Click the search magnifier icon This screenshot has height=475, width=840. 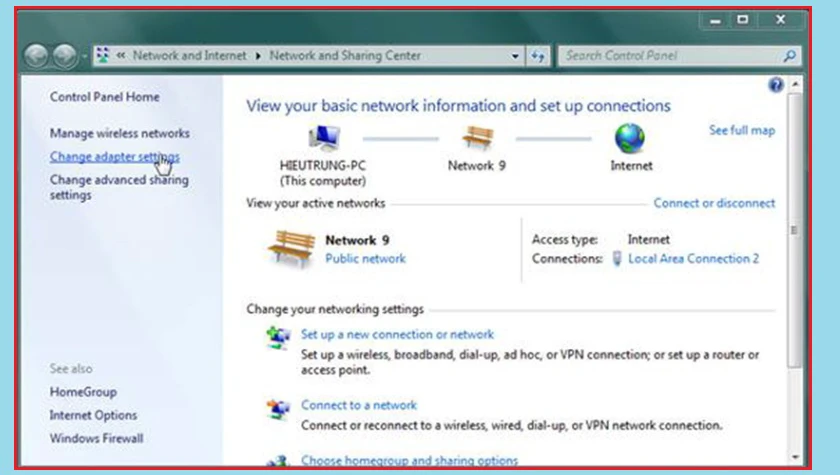(790, 56)
